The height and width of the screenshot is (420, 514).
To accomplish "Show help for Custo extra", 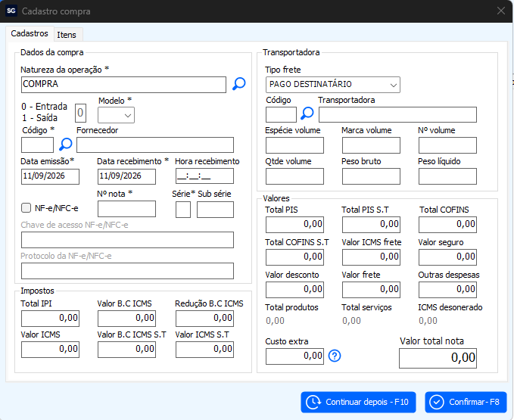I will pos(335,356).
